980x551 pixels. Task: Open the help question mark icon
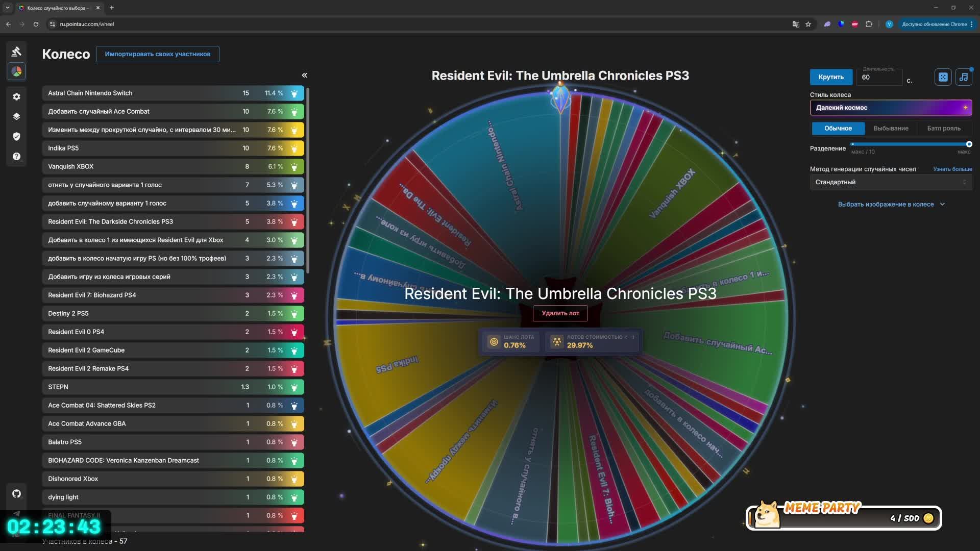[16, 157]
